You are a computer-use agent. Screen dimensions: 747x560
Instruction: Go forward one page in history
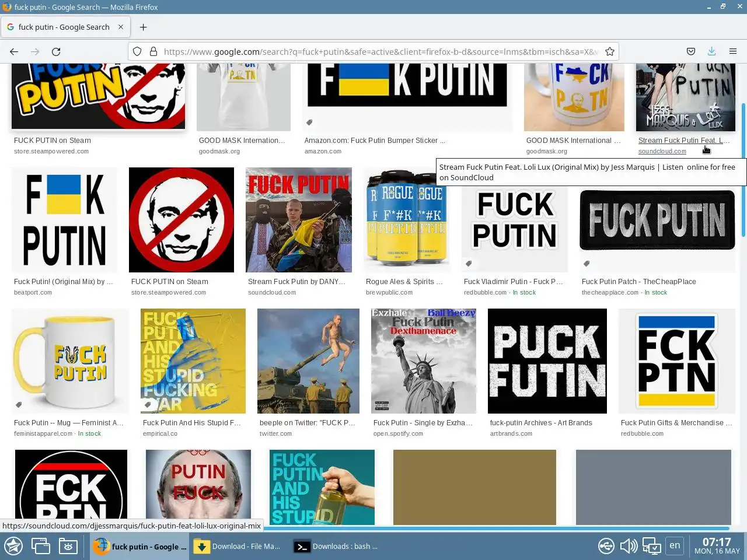(35, 51)
